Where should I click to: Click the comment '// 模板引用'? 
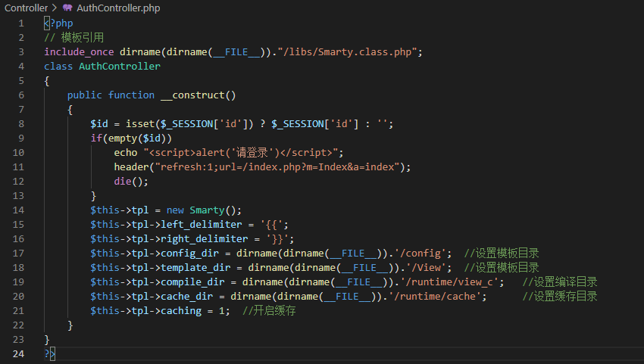tap(74, 38)
